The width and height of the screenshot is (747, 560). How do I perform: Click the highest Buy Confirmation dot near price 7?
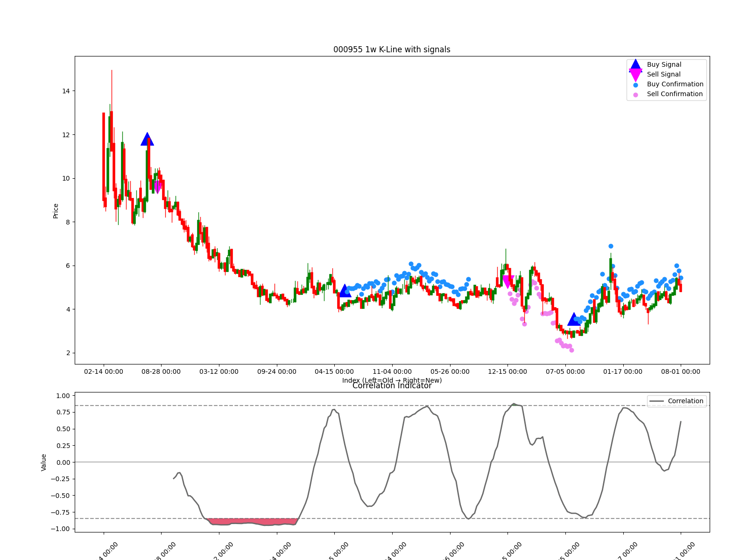tap(611, 246)
